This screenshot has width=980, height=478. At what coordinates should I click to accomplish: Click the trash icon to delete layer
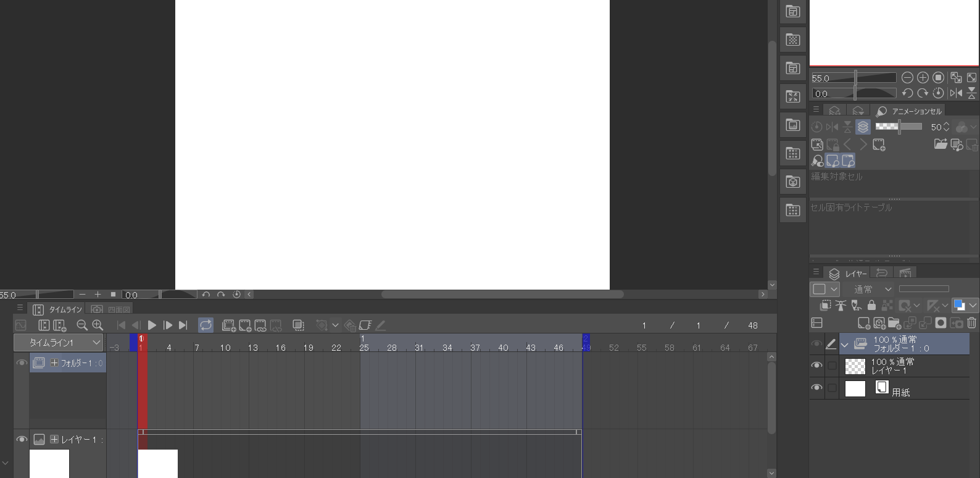(x=971, y=323)
